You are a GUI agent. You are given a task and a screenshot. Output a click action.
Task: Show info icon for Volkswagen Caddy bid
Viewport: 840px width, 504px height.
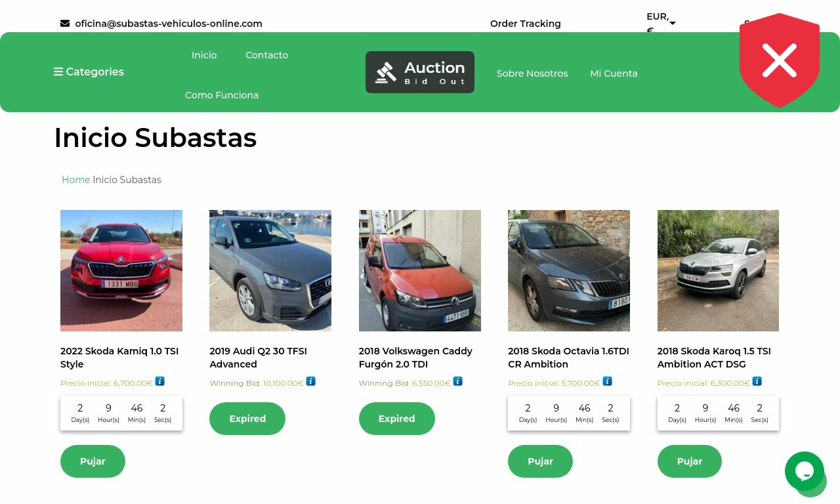458,381
